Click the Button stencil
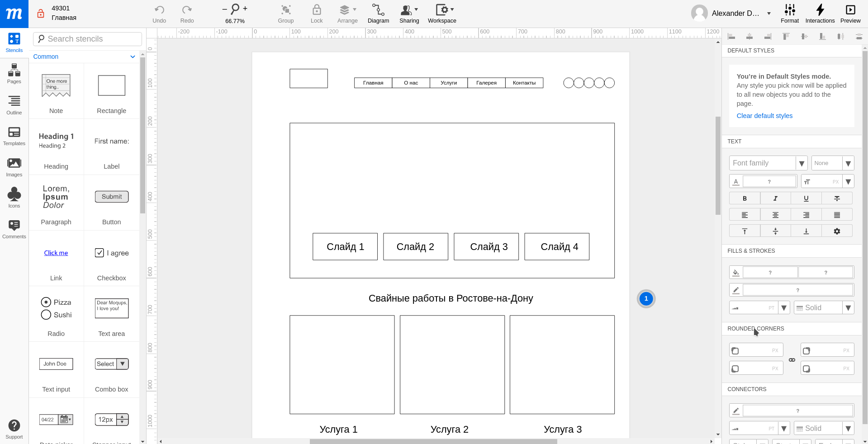868x444 pixels. [x=112, y=203]
